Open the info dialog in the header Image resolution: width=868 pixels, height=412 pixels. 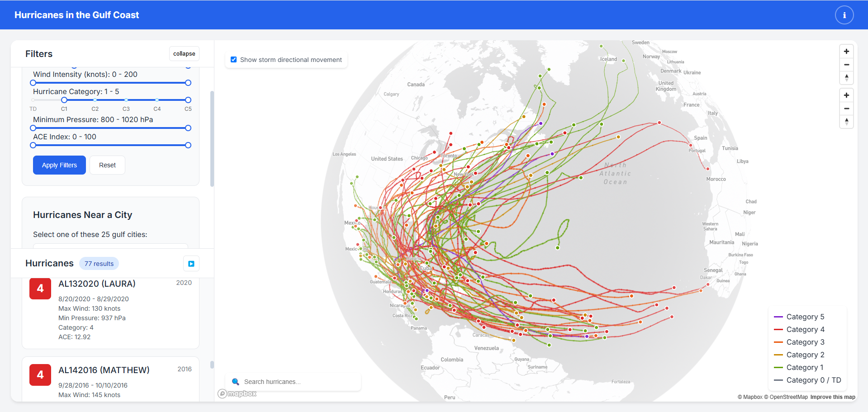click(844, 14)
